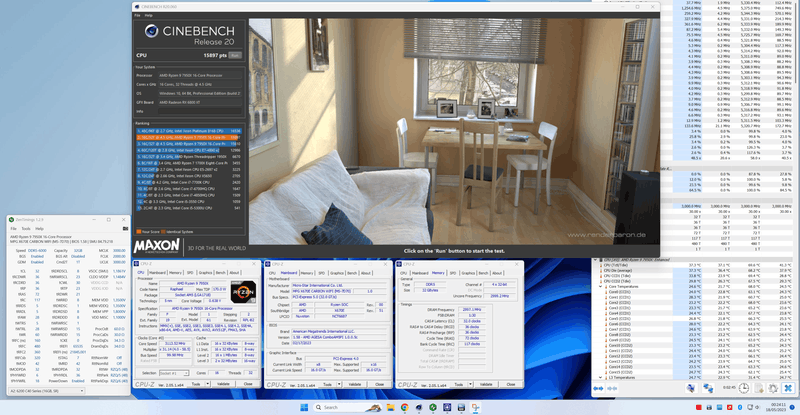The image size is (800, 415).
Task: Select About tab in right CPU-Z window
Action: (x=497, y=273)
